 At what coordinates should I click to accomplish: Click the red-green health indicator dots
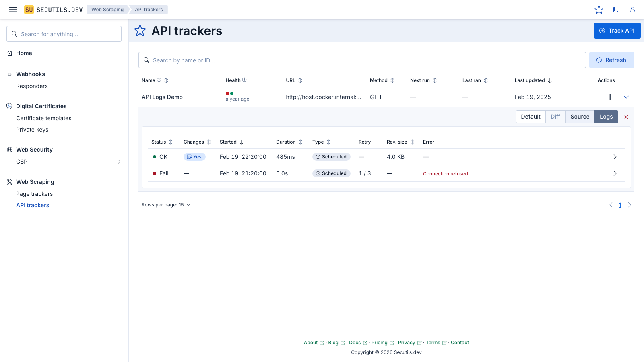tap(229, 93)
